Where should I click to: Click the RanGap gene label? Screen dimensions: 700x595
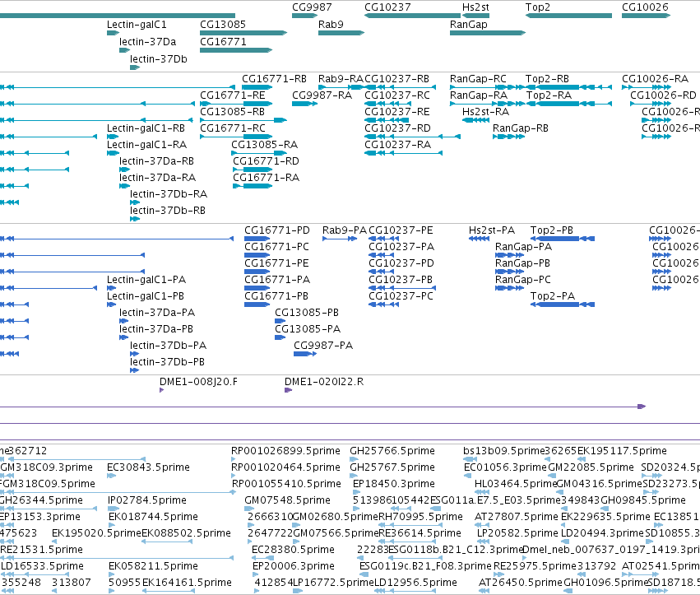[468, 25]
